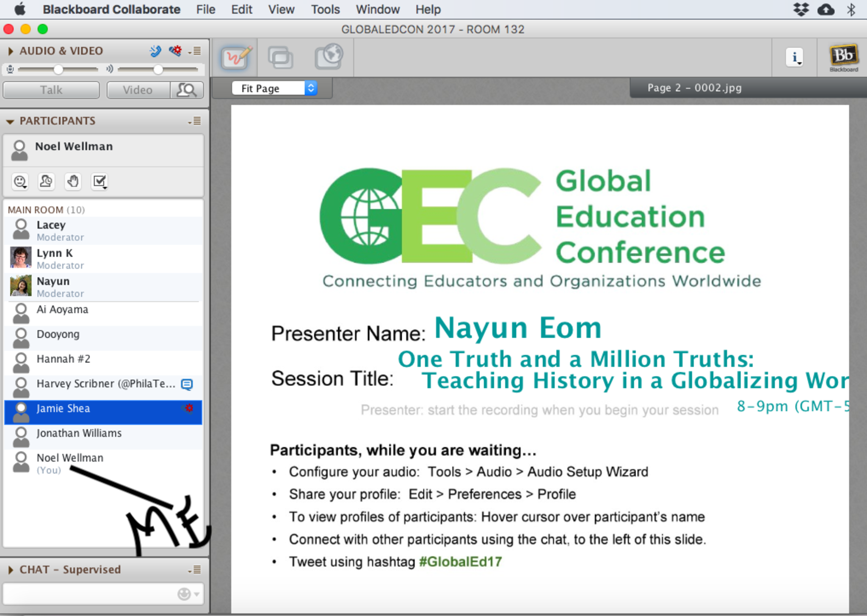Raise hand using the hand icon
Image resolution: width=867 pixels, height=616 pixels.
point(73,181)
